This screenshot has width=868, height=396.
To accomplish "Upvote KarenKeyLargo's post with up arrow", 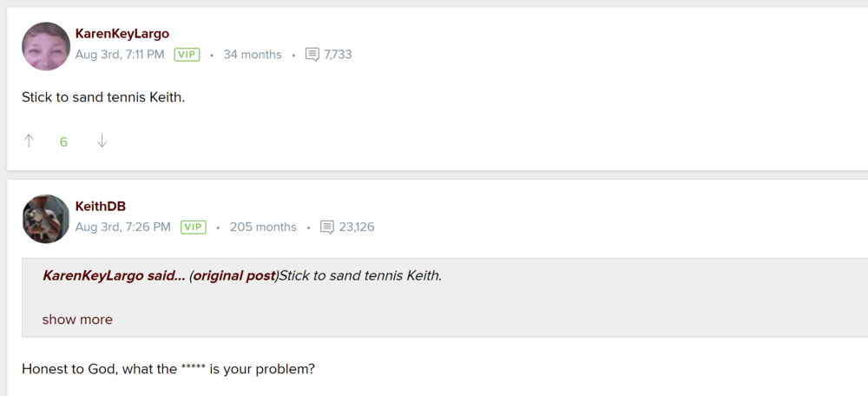I will pyautogui.click(x=29, y=142).
